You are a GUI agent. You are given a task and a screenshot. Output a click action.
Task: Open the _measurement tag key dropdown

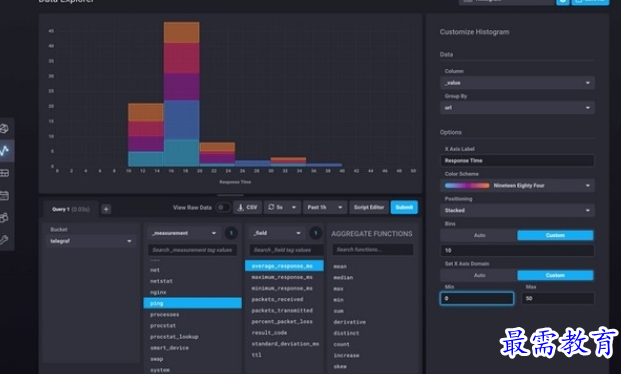click(x=183, y=233)
